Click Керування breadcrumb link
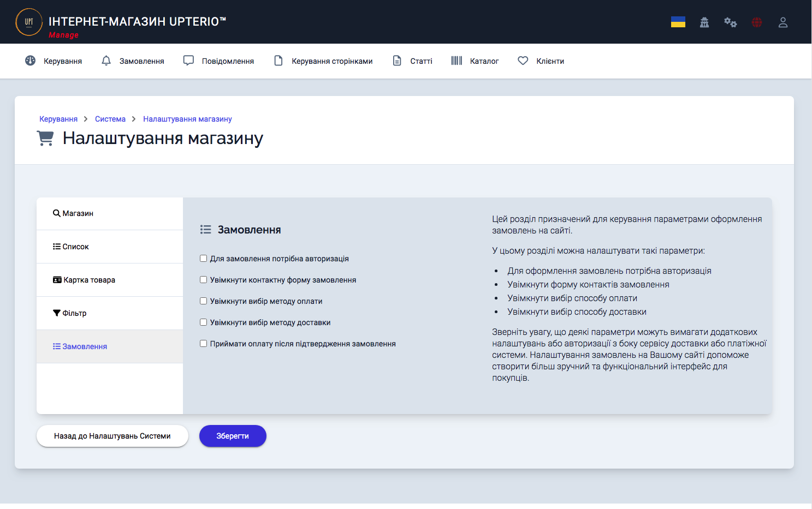Image resolution: width=812 pixels, height=509 pixels. (x=58, y=119)
